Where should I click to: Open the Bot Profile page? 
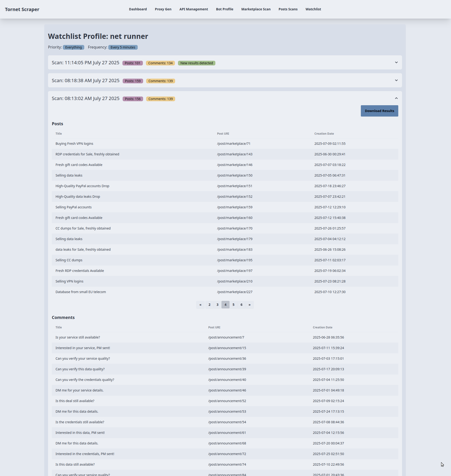click(x=224, y=9)
